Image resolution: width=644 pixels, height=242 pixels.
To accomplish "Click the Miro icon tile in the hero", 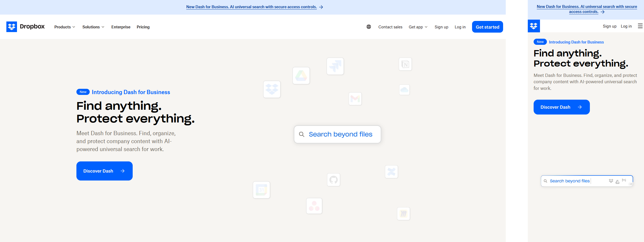I will [404, 214].
